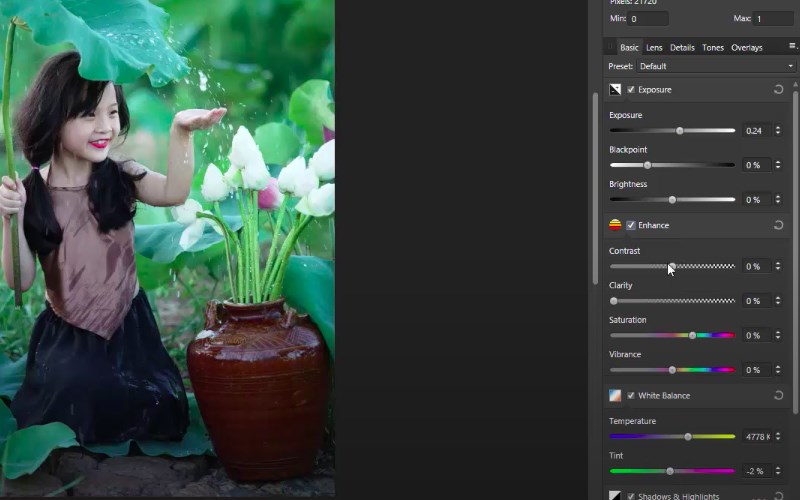Disable the Enhance checkbox
Viewport: 800px width, 500px height.
[x=631, y=225]
